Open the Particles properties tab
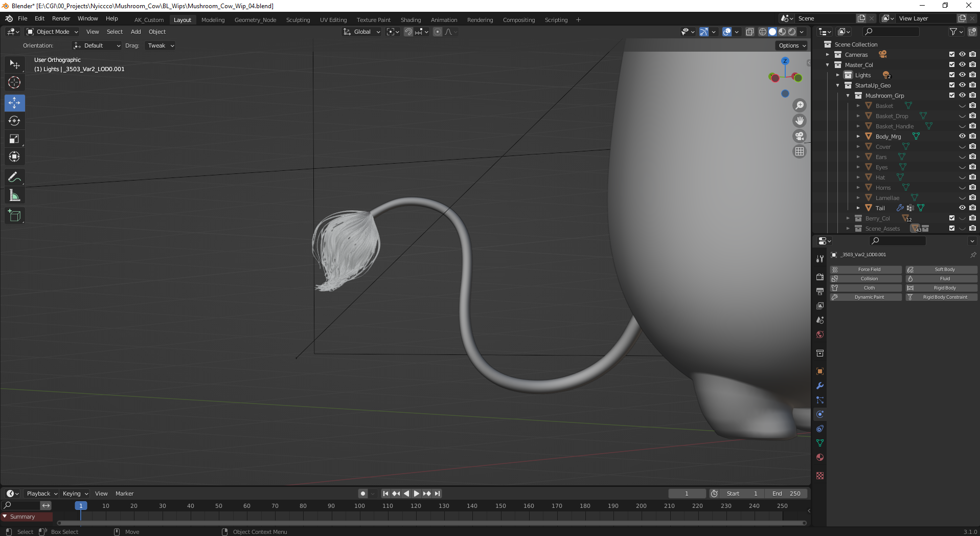The image size is (980, 536). point(820,400)
